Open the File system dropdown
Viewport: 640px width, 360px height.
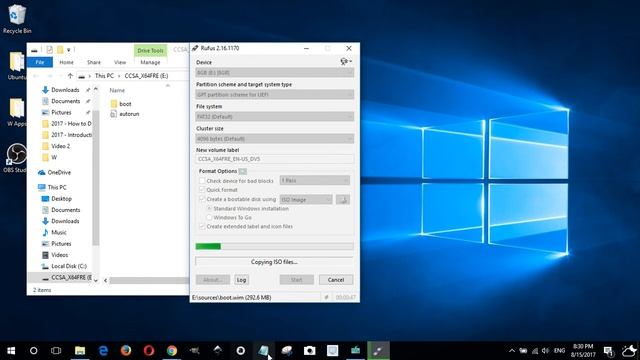point(274,117)
